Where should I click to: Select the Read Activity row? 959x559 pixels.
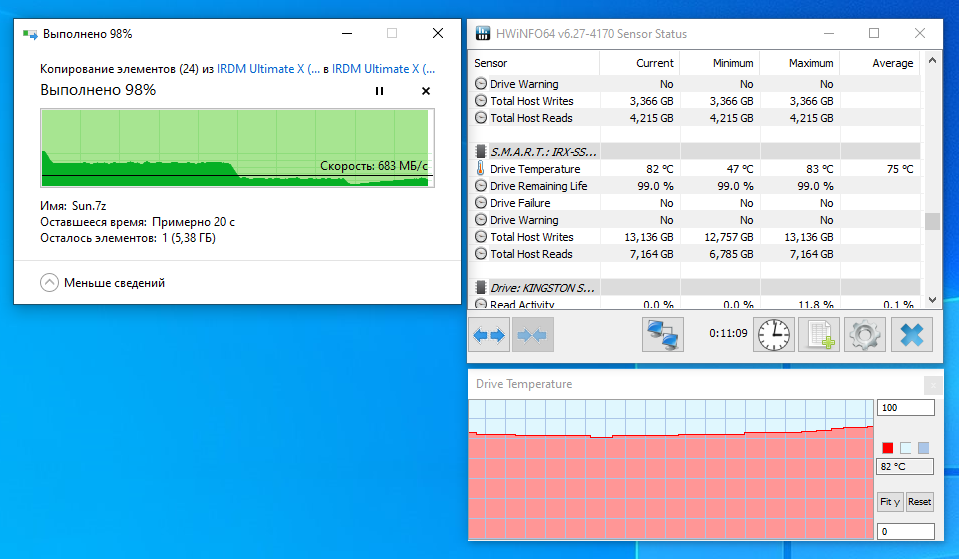(695, 303)
